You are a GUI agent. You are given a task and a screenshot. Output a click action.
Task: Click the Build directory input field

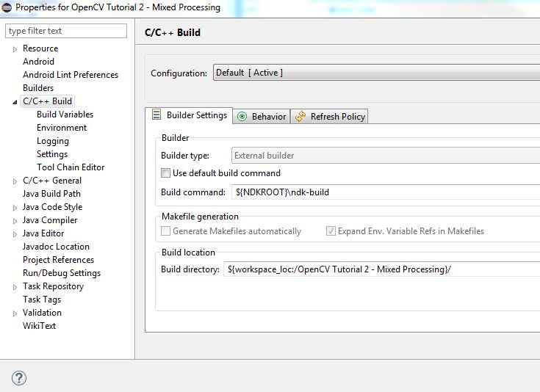pos(381,269)
